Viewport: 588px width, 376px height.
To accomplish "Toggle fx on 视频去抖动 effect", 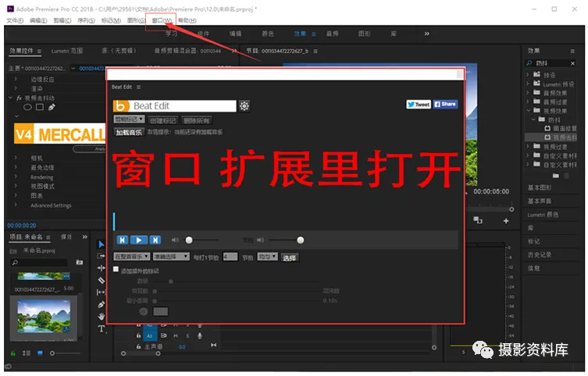I will coord(19,98).
